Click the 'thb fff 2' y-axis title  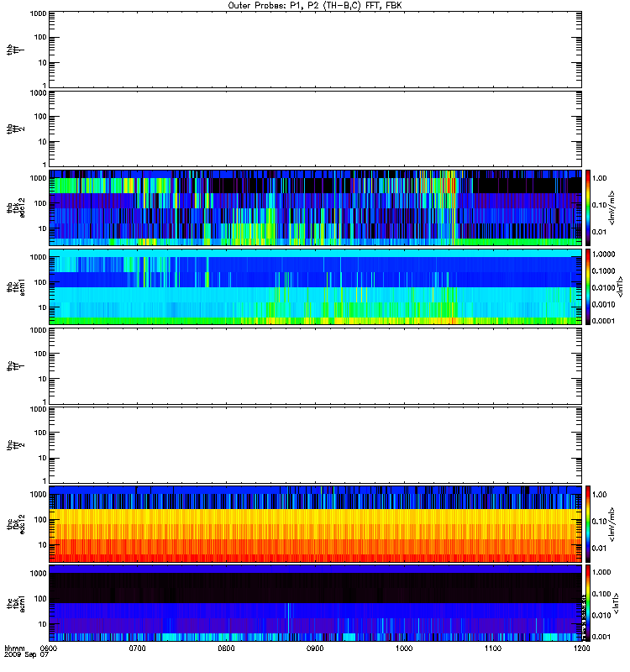(x=15, y=129)
